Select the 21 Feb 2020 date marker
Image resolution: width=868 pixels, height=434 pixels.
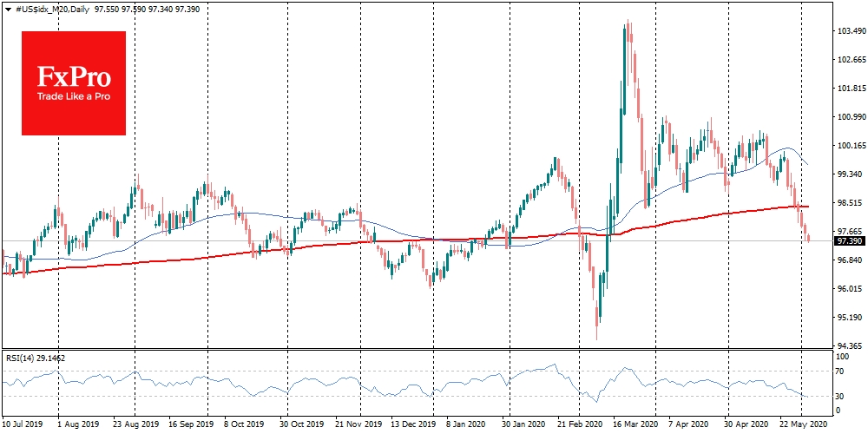(578, 424)
